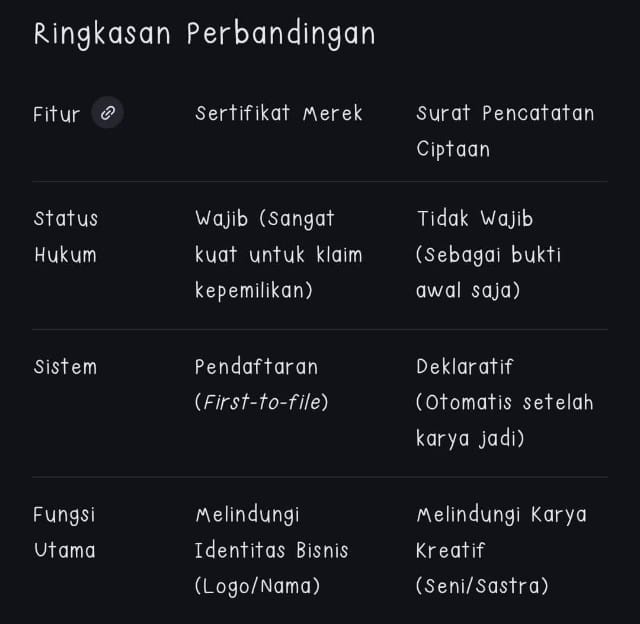Click the Deklaratif cell text
This screenshot has height=624, width=640.
point(465,366)
